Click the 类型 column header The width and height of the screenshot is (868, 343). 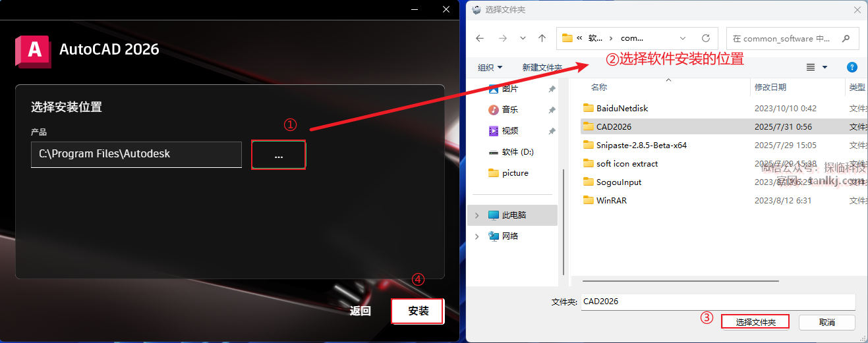tap(857, 87)
